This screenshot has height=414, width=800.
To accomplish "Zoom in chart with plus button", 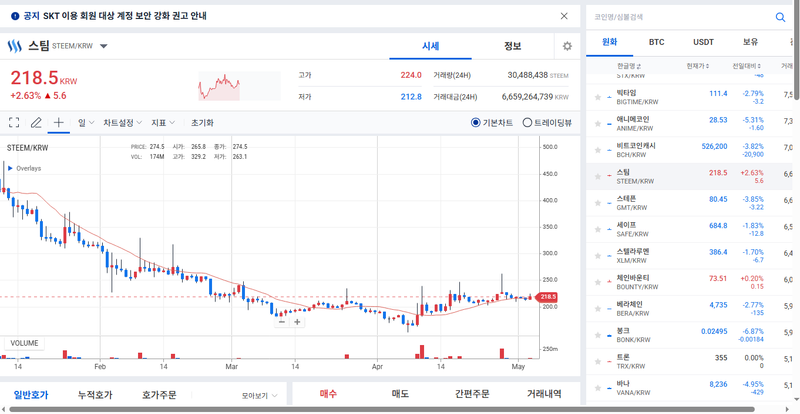I will [297, 322].
